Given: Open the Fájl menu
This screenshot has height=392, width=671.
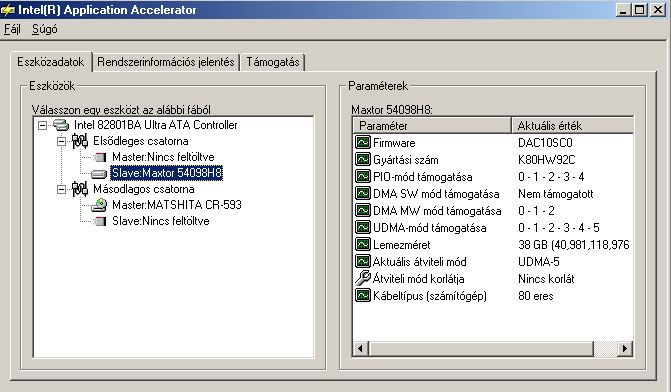Looking at the screenshot, I should (12, 29).
